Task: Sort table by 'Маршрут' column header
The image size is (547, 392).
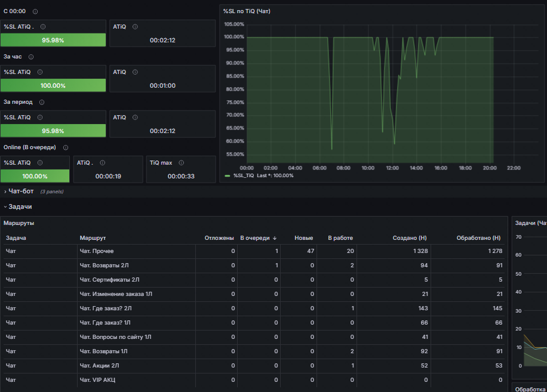Action: point(93,238)
